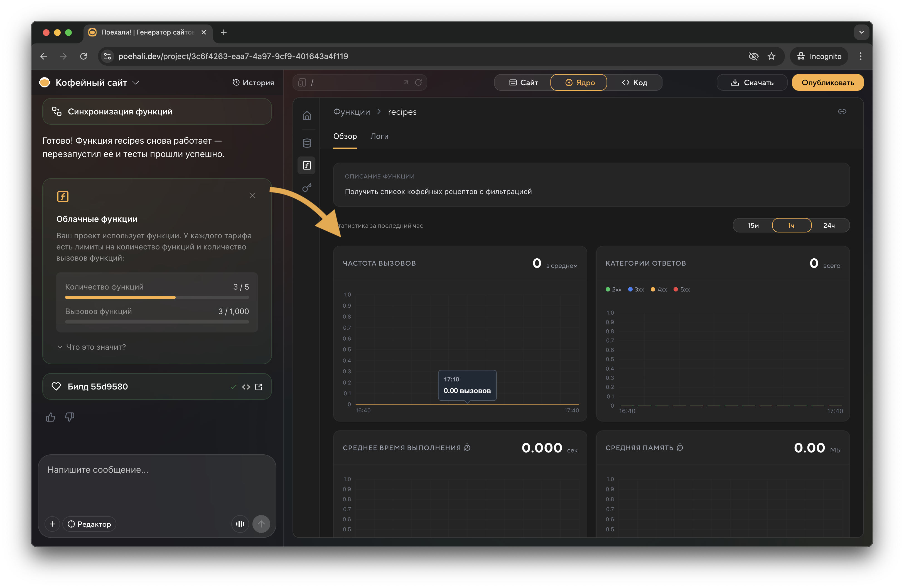The width and height of the screenshot is (904, 588).
Task: Click the Опубликовать button
Action: [827, 82]
